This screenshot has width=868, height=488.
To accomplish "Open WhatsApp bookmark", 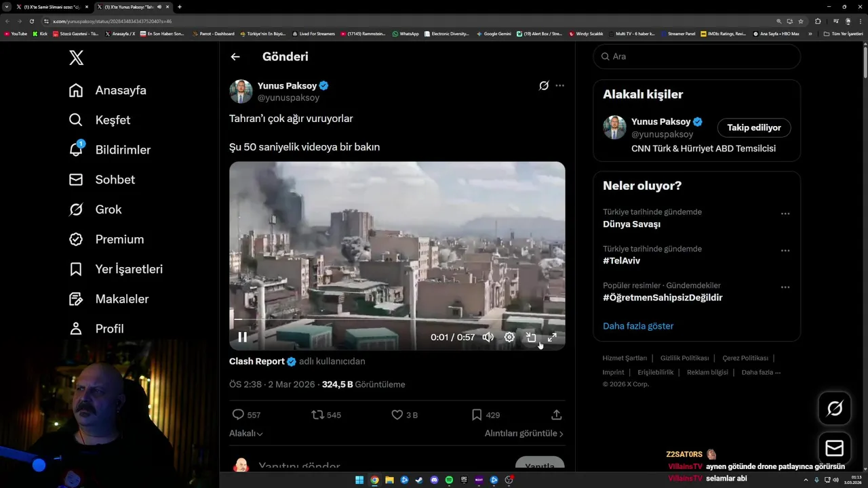I will tap(406, 33).
